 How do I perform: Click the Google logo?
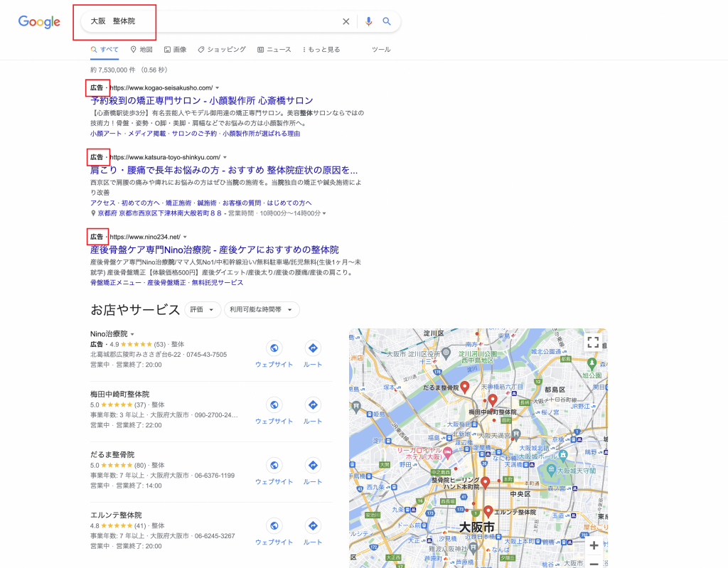click(39, 22)
